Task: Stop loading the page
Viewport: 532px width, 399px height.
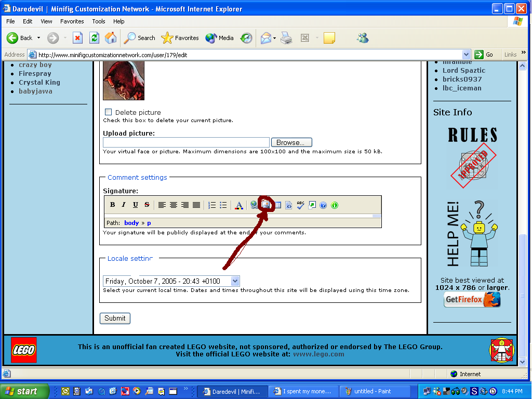Action: (x=78, y=37)
